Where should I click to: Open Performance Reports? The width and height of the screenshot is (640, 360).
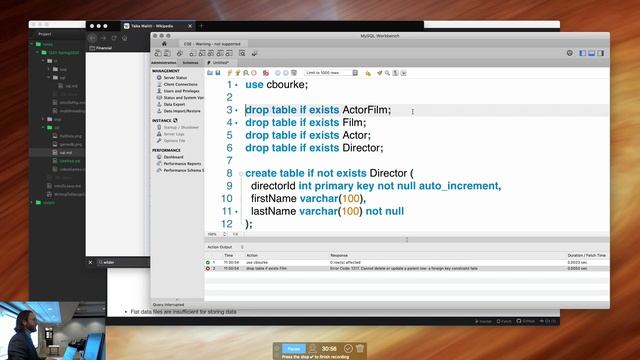(x=182, y=164)
